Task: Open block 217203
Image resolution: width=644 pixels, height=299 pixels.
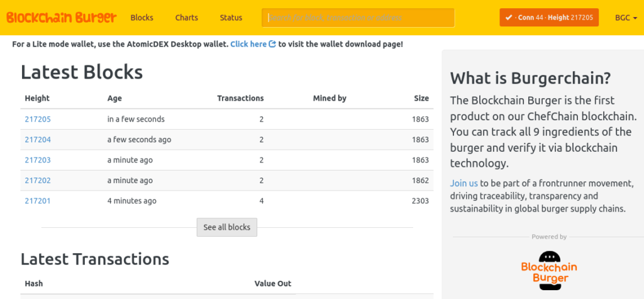Action: 38,160
